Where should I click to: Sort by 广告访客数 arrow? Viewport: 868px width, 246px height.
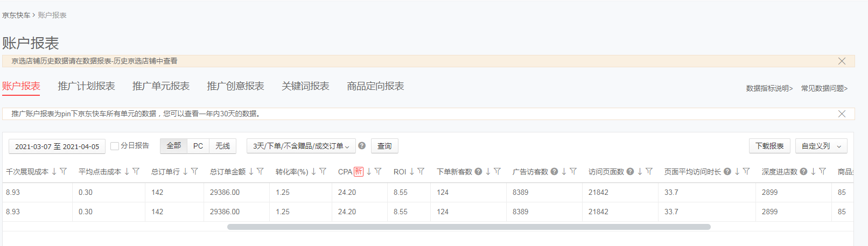coord(564,172)
